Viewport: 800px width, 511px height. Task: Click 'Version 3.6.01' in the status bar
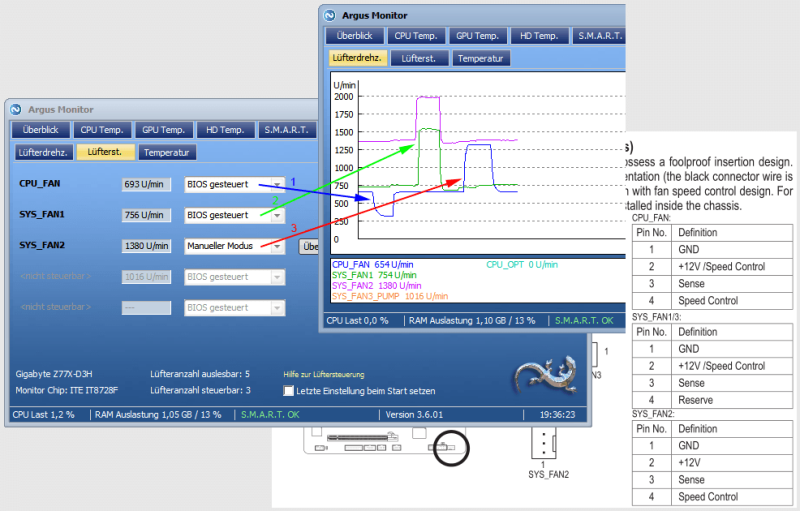point(414,415)
